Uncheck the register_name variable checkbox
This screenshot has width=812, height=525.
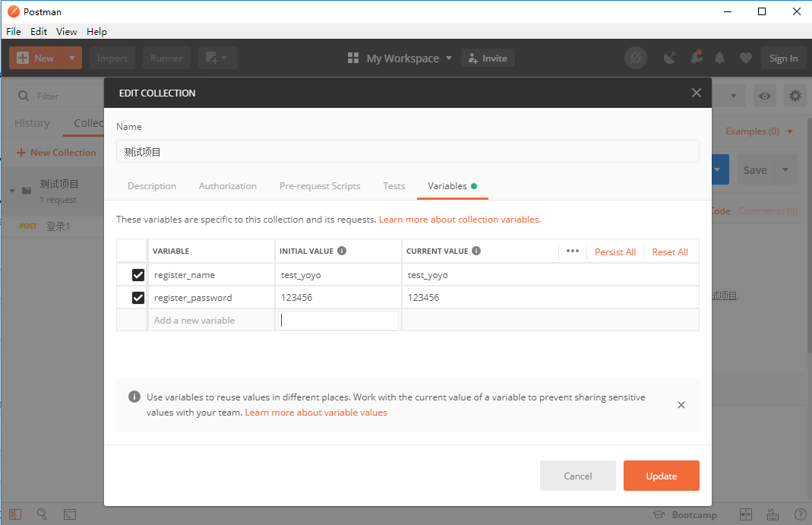tap(138, 275)
